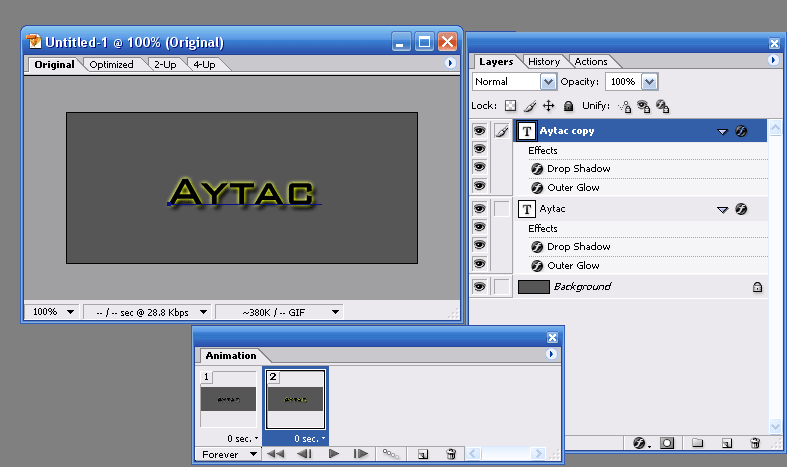This screenshot has width=787, height=467.
Task: Select animation frame 2 thumbnail
Action: [x=295, y=399]
